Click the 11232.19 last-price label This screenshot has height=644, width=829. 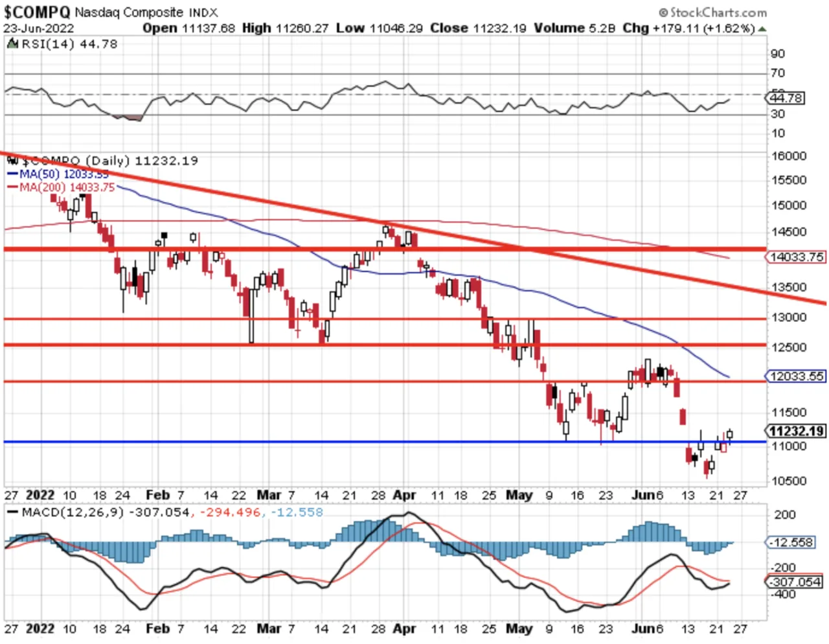(x=796, y=431)
